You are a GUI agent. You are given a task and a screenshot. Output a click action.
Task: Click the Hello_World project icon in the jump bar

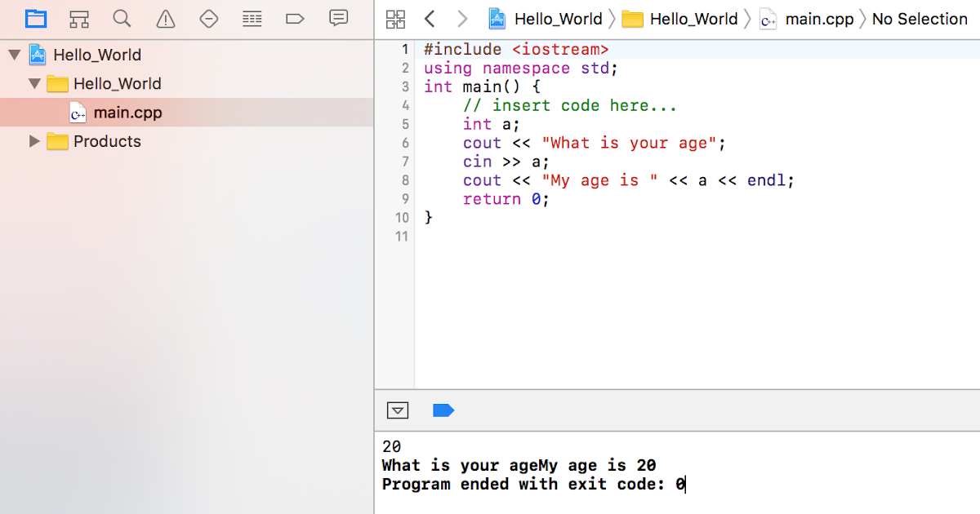497,19
